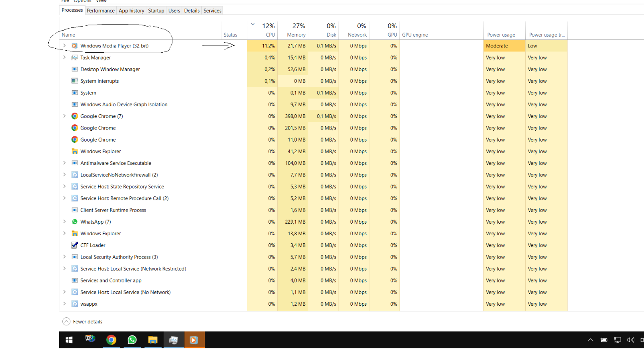Click the Windows Explorer 41,2 MB icon

coord(74,151)
